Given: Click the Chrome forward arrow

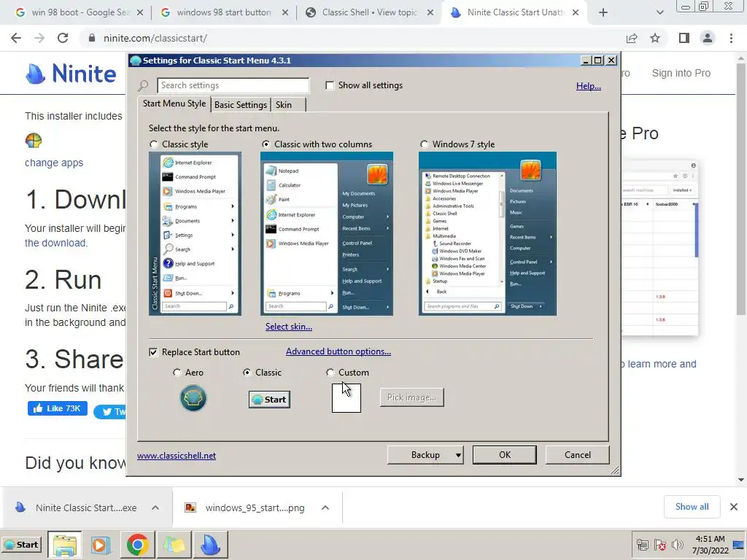Looking at the screenshot, I should point(39,38).
